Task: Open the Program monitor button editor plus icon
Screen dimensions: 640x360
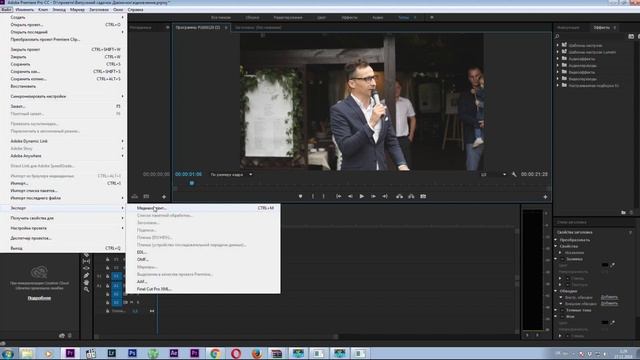Action: tap(545, 197)
